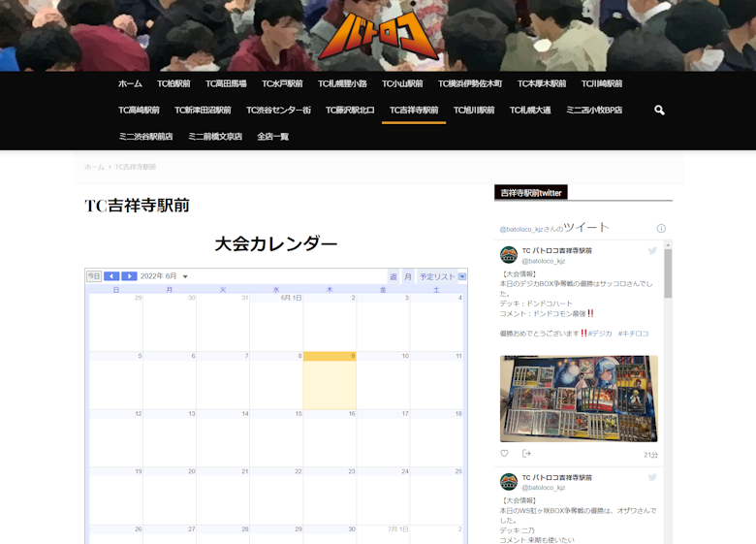The image size is (756, 544).
Task: Click the 吉祥寺駅前twitter section header
Action: coord(531,193)
